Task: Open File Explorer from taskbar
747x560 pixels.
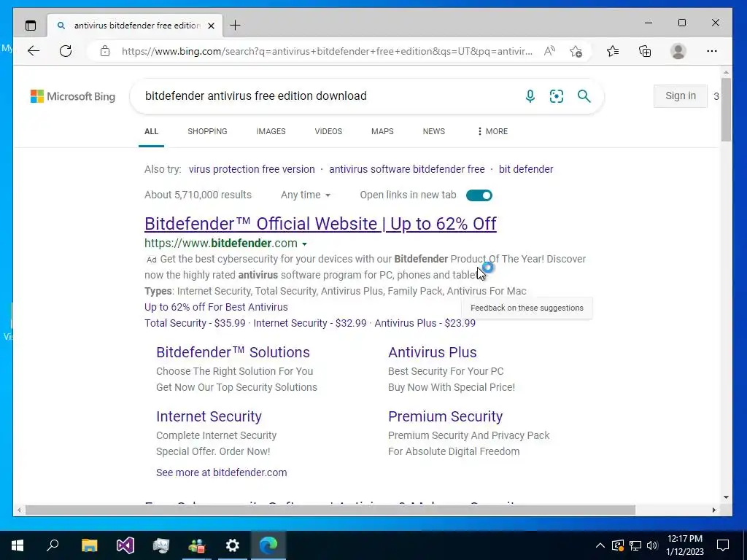Action: pyautogui.click(x=89, y=545)
